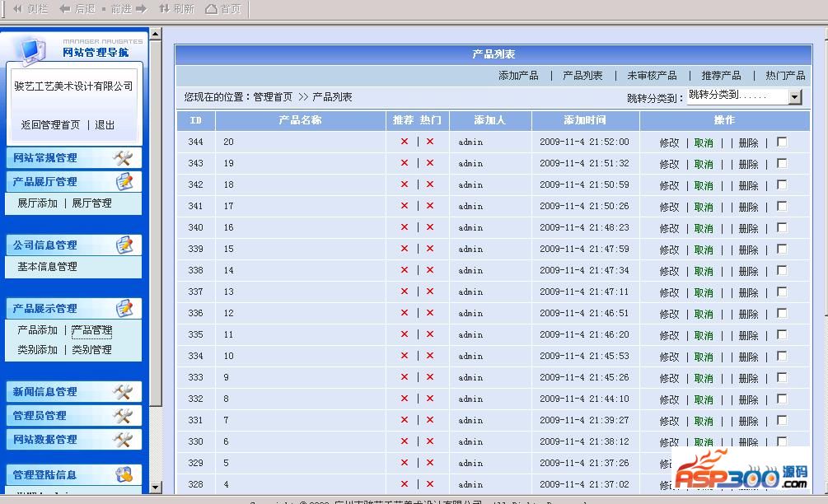This screenshot has width=828, height=504.
Task: Check the box for product row 331
Action: [x=782, y=420]
